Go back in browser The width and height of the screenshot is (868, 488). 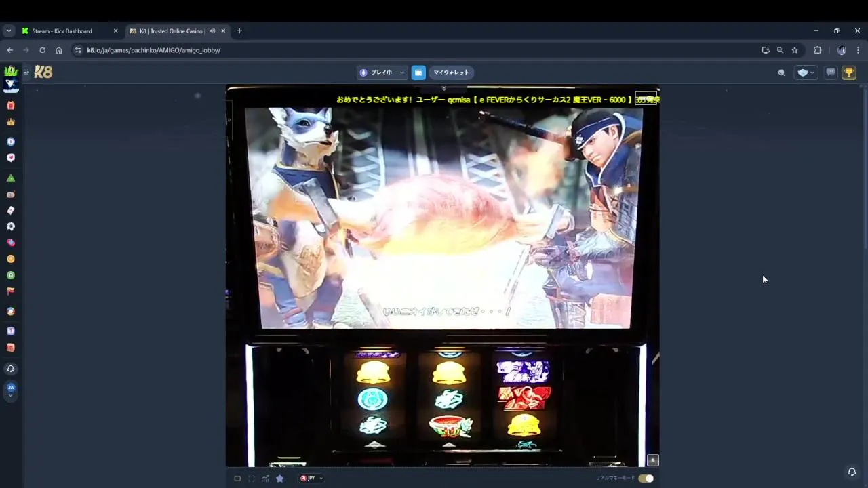pyautogui.click(x=10, y=50)
